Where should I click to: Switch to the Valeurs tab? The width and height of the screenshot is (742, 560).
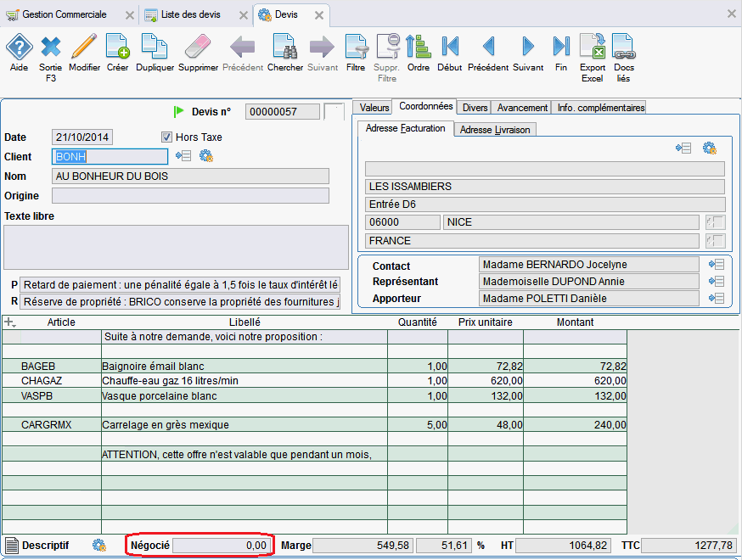pyautogui.click(x=374, y=108)
